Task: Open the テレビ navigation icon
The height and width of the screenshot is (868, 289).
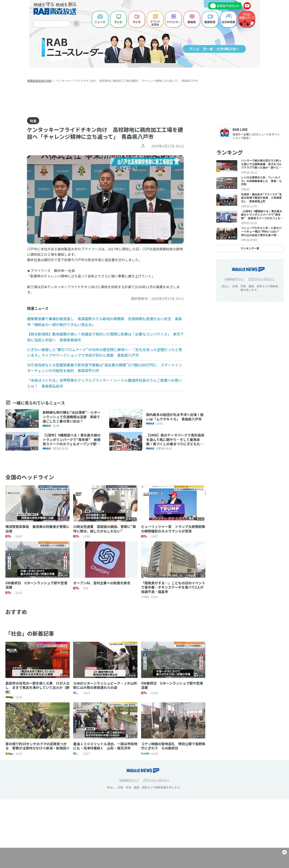Action: click(x=118, y=19)
